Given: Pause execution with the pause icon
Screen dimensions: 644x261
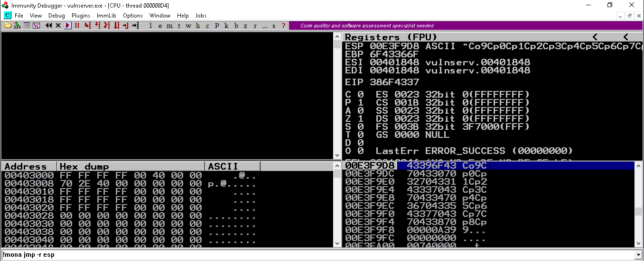Looking at the screenshot, I should pyautogui.click(x=77, y=26).
